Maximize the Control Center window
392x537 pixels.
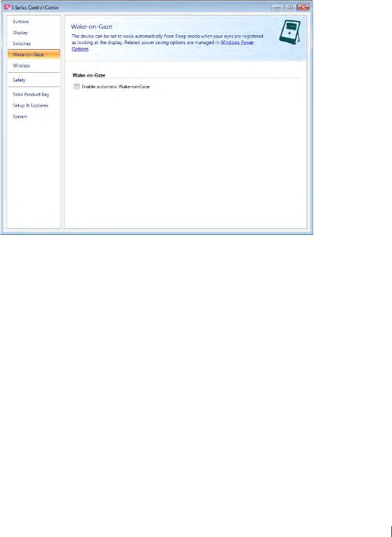click(289, 7)
